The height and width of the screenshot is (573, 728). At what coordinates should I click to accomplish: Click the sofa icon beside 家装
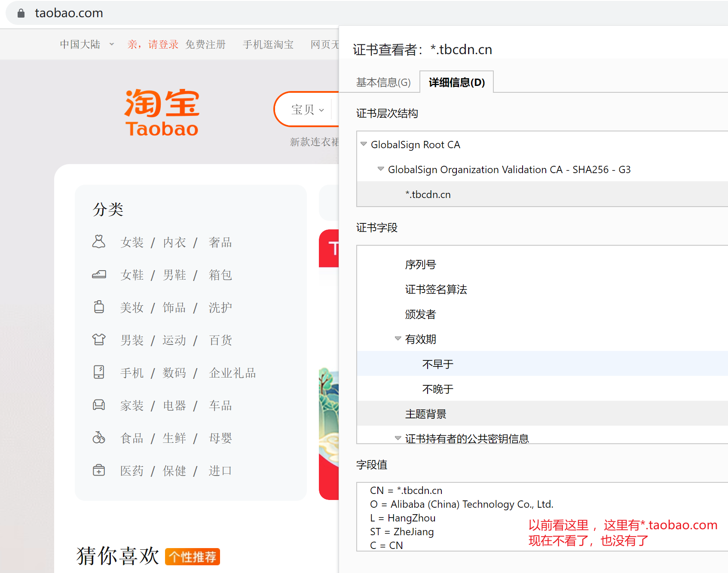point(99,405)
